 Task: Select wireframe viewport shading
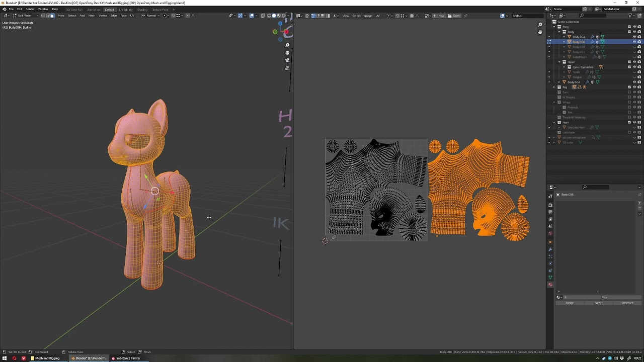click(269, 16)
